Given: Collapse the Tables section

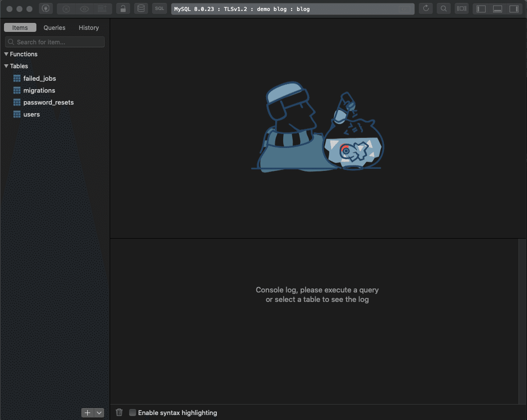Looking at the screenshot, I should pyautogui.click(x=6, y=66).
